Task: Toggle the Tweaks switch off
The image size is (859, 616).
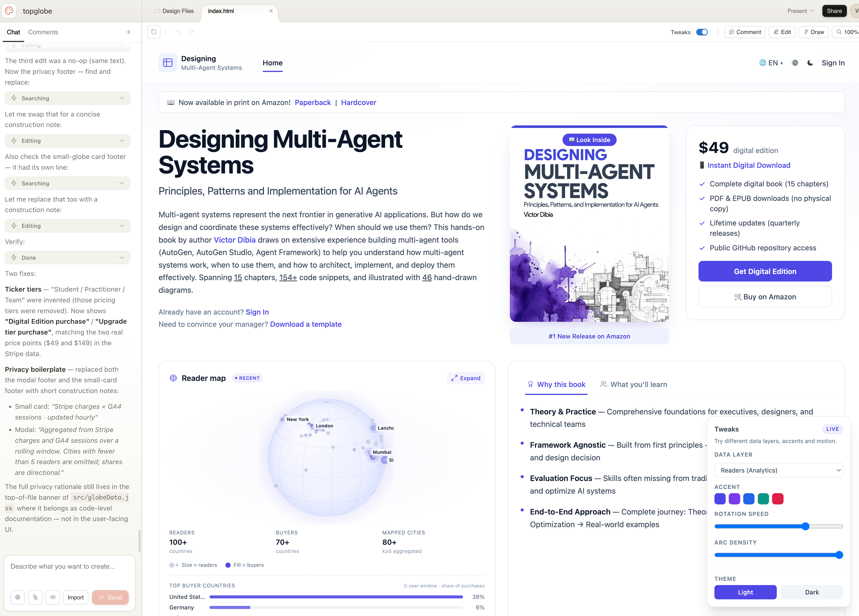Action: pyautogui.click(x=702, y=32)
